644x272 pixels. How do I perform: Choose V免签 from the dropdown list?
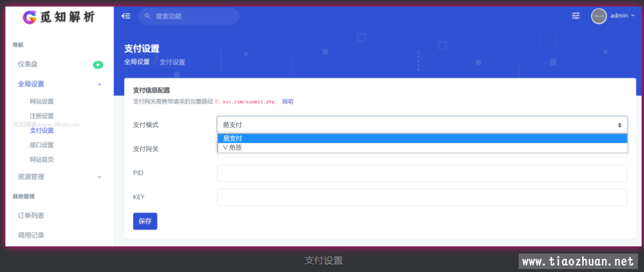coord(422,147)
